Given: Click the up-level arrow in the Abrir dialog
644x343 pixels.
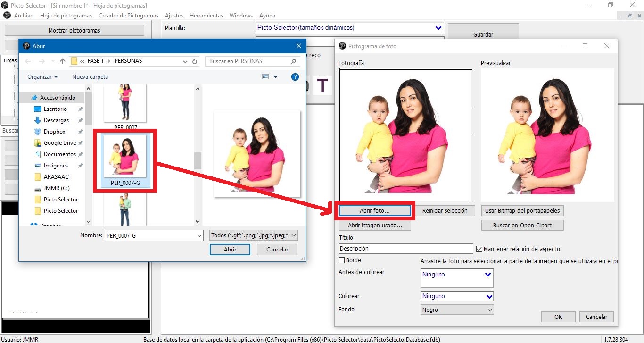Looking at the screenshot, I should tap(63, 61).
